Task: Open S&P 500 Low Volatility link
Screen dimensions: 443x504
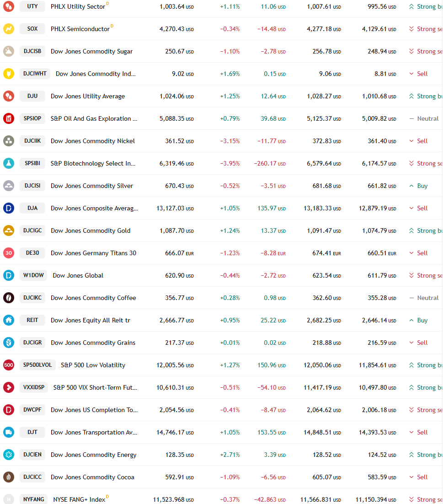Action: point(93,365)
